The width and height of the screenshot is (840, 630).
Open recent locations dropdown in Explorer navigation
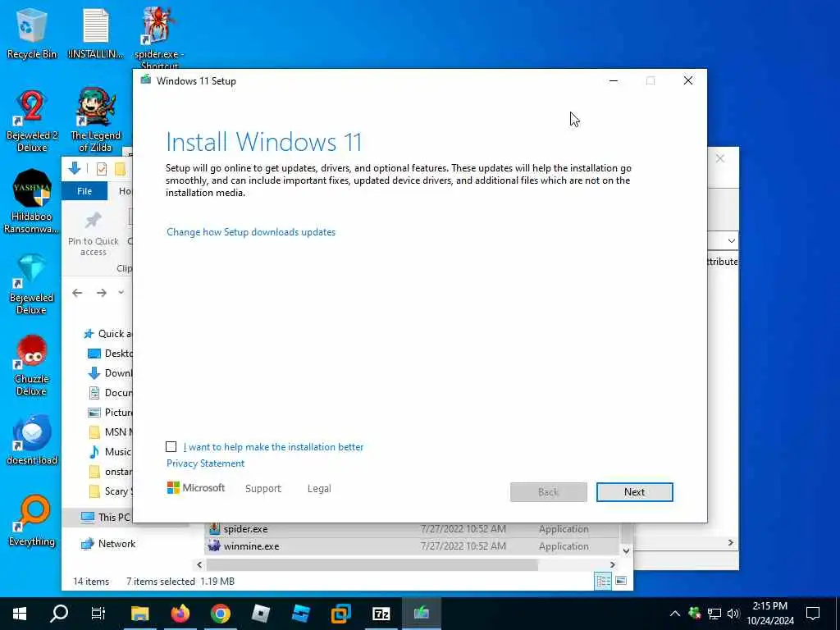[121, 292]
